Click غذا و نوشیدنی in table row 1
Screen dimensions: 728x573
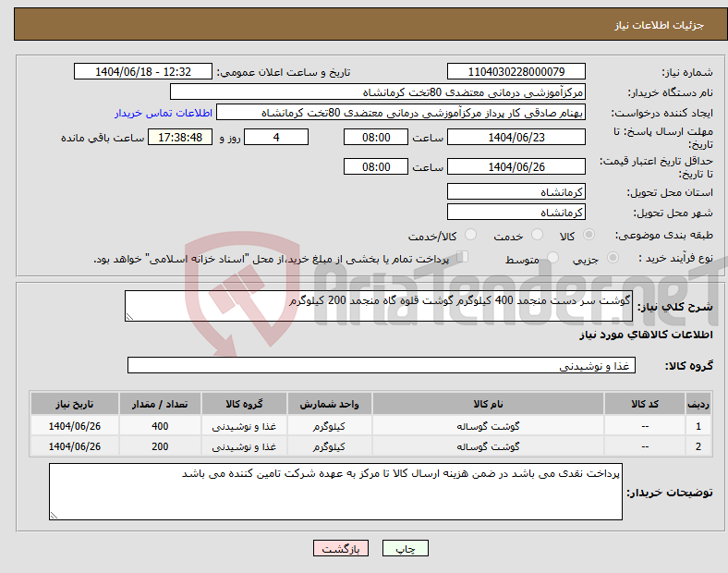(x=244, y=426)
